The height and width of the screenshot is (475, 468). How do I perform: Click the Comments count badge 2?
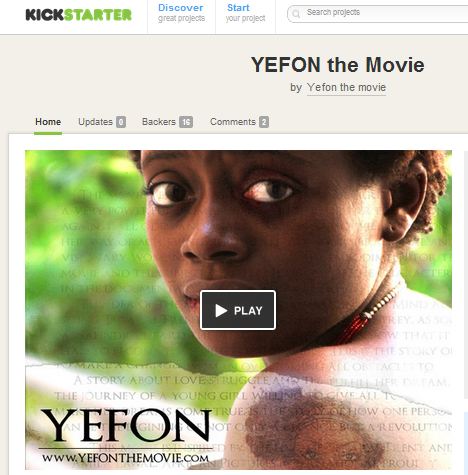264,122
